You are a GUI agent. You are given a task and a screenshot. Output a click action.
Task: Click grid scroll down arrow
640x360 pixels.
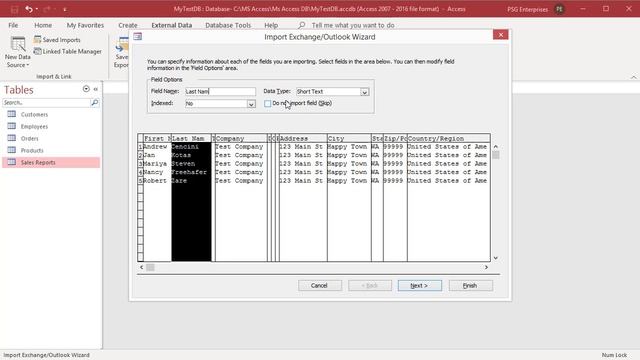click(x=496, y=258)
